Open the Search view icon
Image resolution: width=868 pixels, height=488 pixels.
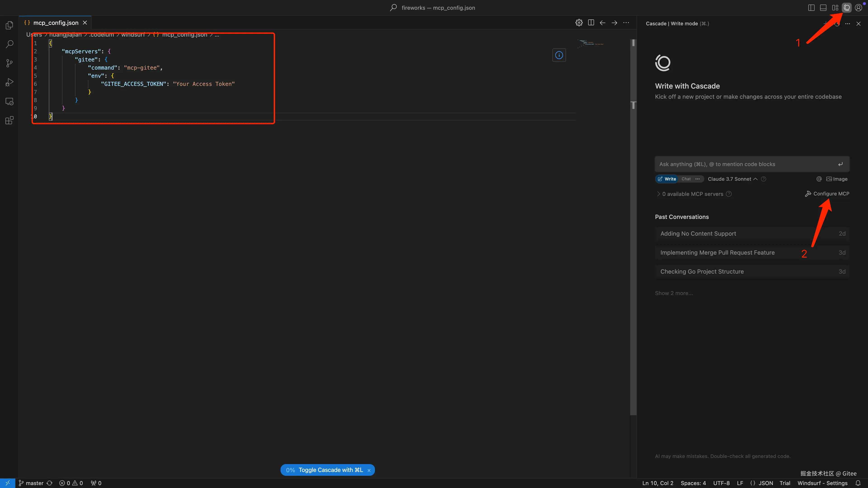9,44
